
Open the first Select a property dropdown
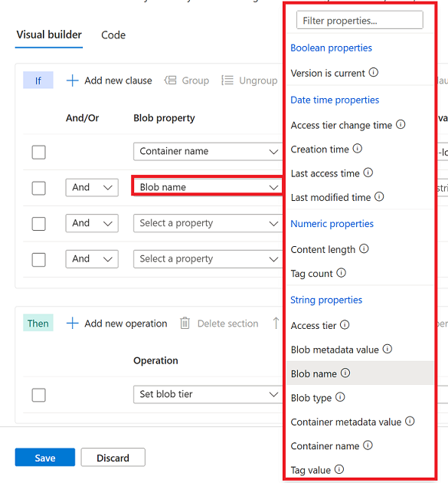coord(208,223)
